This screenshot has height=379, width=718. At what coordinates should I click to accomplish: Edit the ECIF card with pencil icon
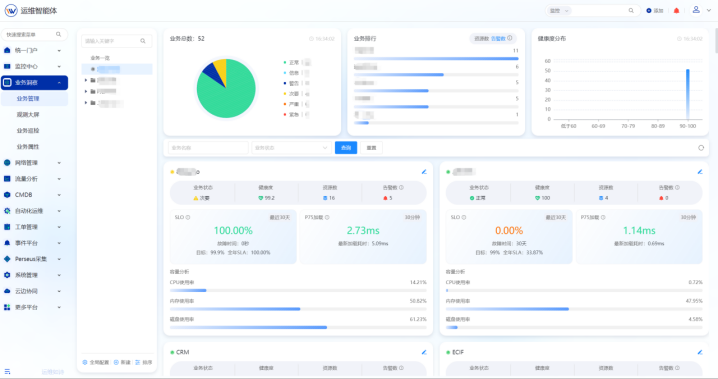[700, 352]
